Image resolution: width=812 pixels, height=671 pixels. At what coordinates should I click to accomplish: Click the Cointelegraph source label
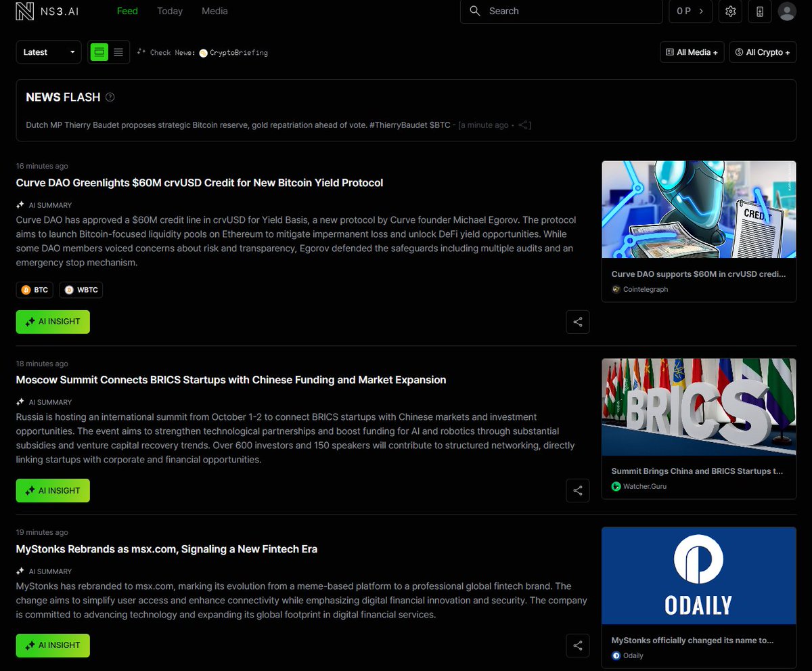(x=639, y=289)
